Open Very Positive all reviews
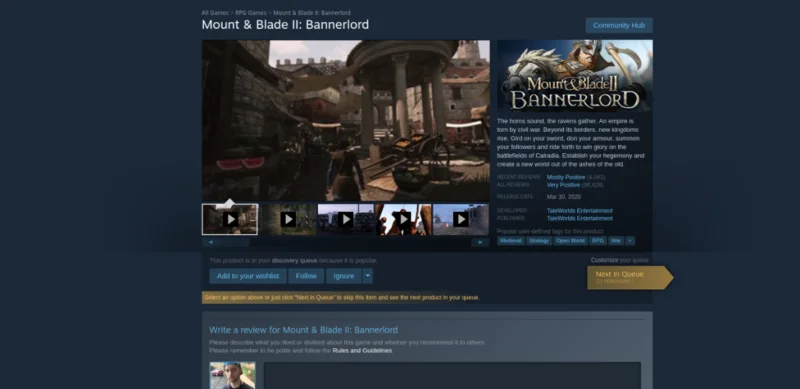 (563, 185)
